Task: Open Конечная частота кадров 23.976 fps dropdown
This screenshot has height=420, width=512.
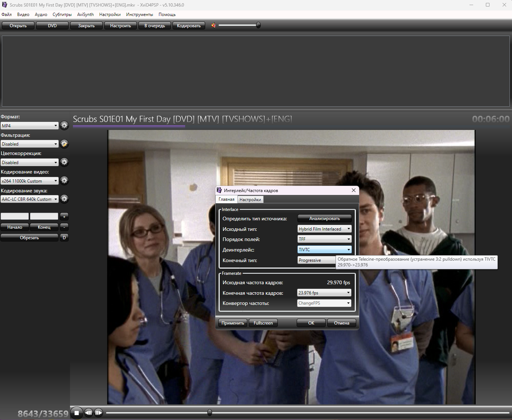Action: [x=324, y=293]
